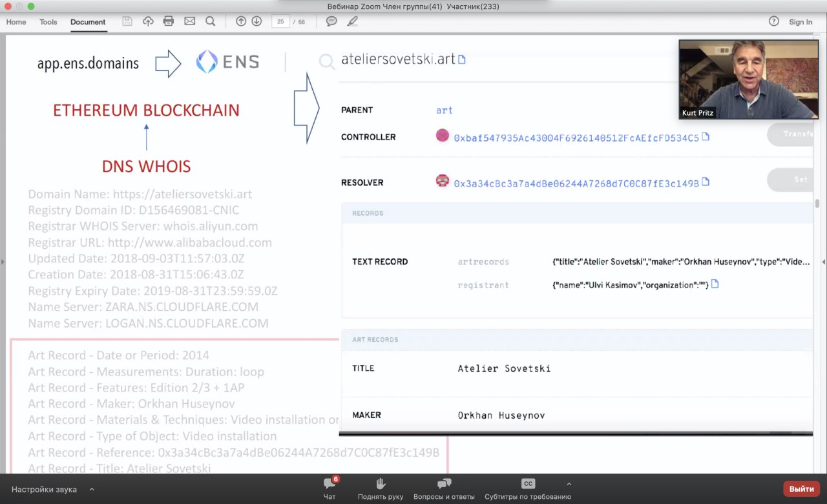Open search with magnifier icon in toolbar
Screen dimensions: 827x504
tap(210, 21)
